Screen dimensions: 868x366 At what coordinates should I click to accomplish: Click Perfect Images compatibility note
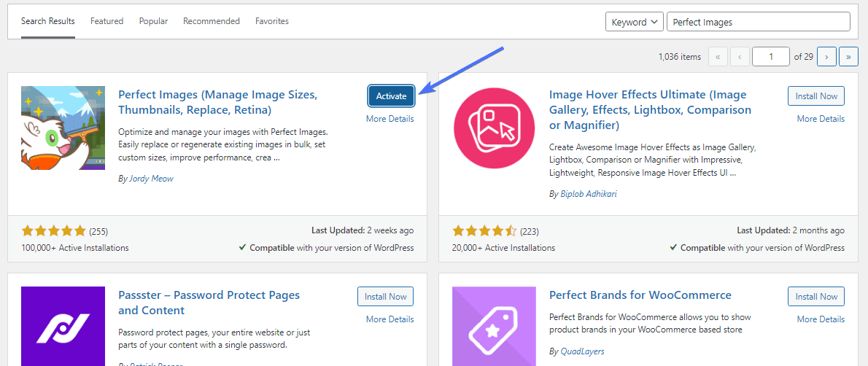(327, 247)
